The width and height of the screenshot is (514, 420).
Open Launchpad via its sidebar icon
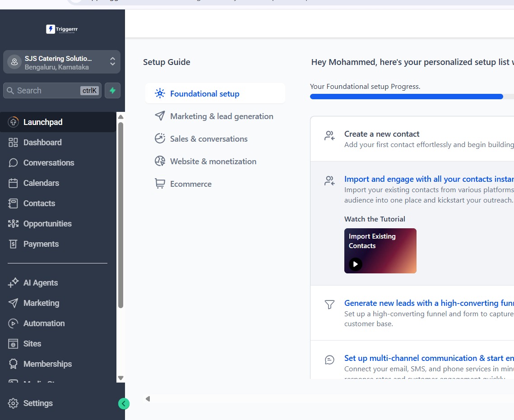click(13, 122)
